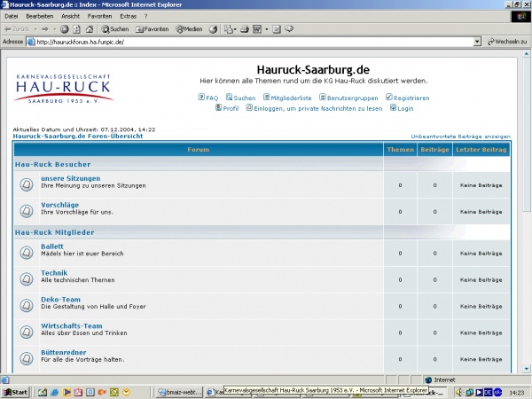Screen dimensions: 532x399
Task: Click the Wechseln zu go button
Action: 507,42
